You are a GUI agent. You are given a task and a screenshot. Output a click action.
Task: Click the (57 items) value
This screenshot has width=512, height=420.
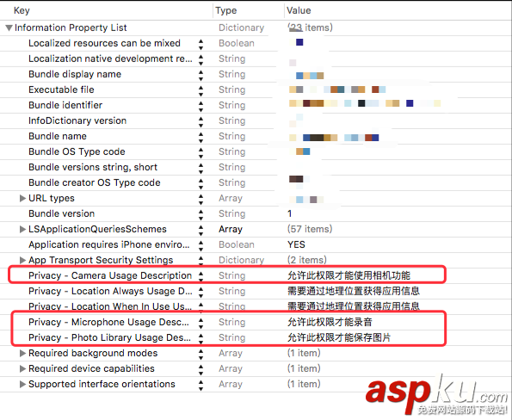tap(310, 229)
